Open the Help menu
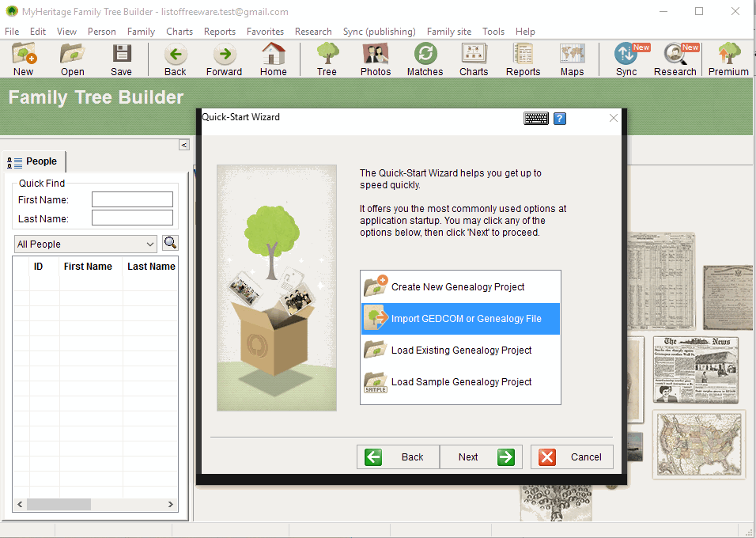The width and height of the screenshot is (756, 538). tap(525, 32)
